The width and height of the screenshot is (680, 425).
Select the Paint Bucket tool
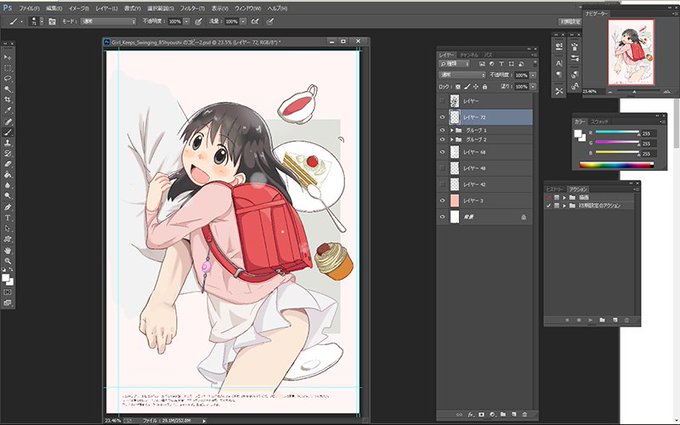click(7, 175)
